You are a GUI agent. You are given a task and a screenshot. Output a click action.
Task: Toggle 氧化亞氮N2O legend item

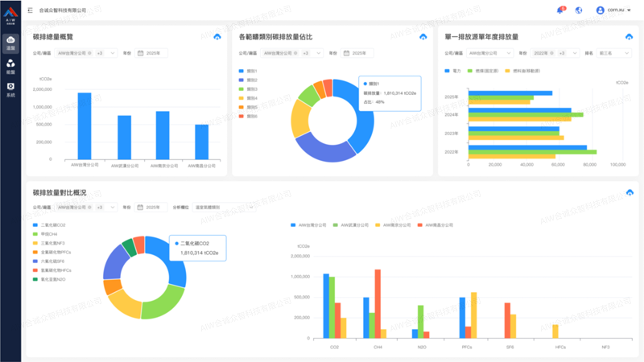tap(49, 279)
